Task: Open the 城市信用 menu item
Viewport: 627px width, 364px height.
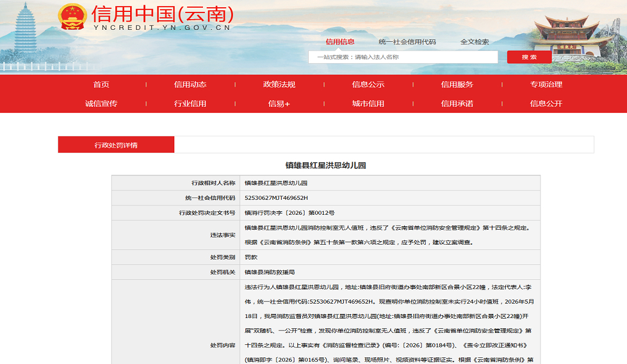Action: 368,103
